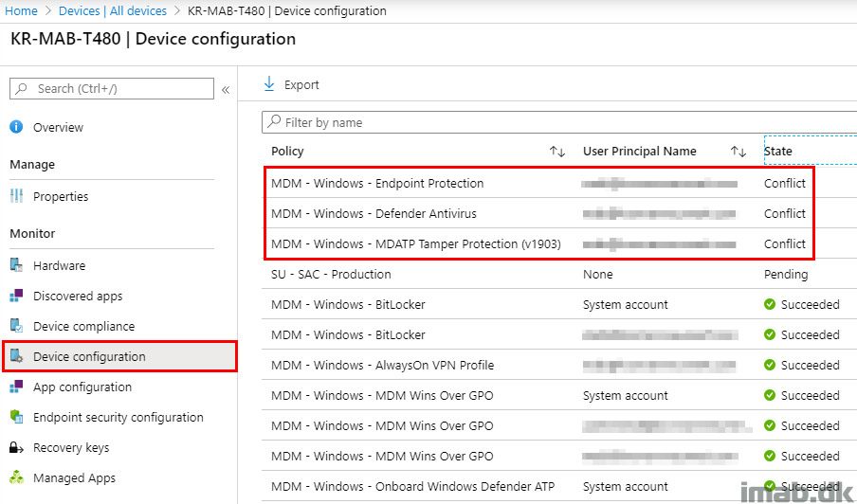This screenshot has height=504, width=857.
Task: Click the Endpoint security configuration shield icon
Action: tap(16, 417)
